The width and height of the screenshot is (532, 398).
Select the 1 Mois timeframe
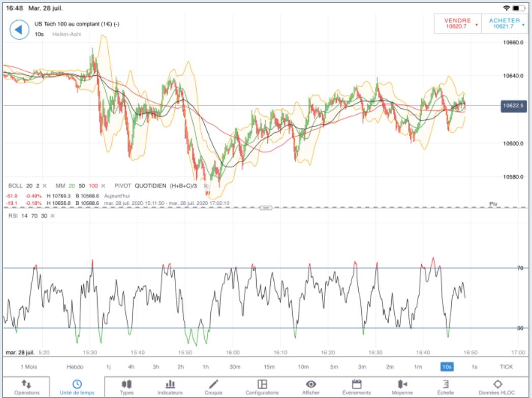point(29,367)
